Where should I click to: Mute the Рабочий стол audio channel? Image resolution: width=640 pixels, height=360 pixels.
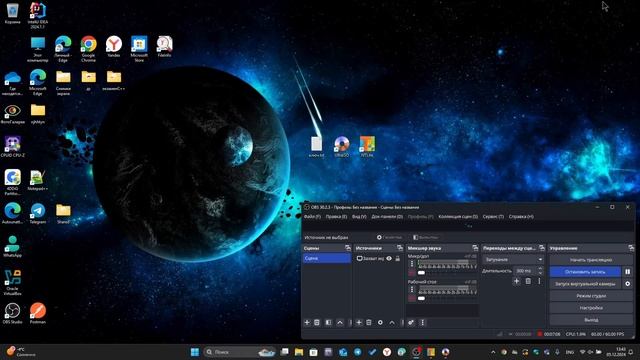[412, 298]
